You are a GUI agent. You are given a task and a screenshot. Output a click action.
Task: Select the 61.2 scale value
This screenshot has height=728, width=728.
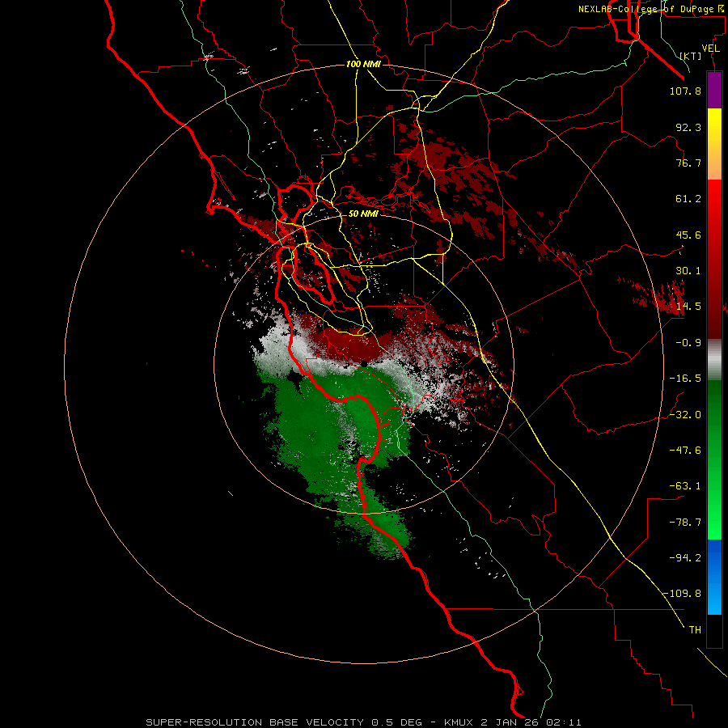click(x=688, y=199)
